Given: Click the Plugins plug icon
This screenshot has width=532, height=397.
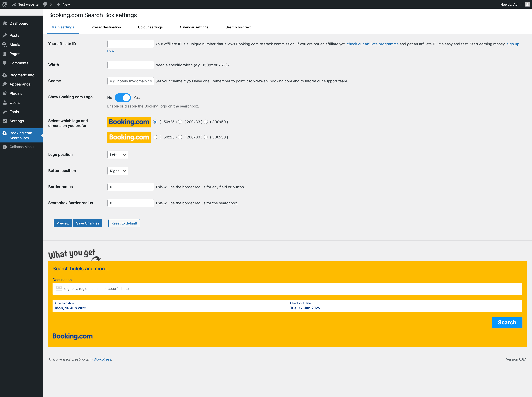Looking at the screenshot, I should click(5, 93).
